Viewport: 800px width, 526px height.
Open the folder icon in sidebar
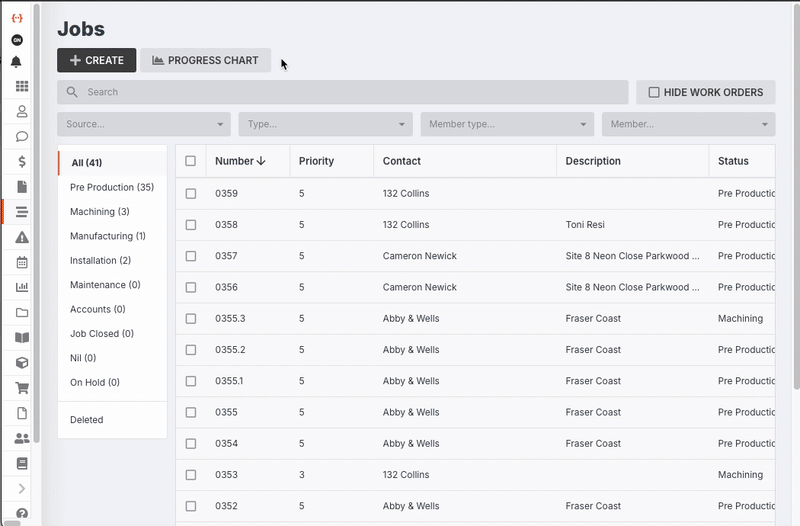pos(21,312)
